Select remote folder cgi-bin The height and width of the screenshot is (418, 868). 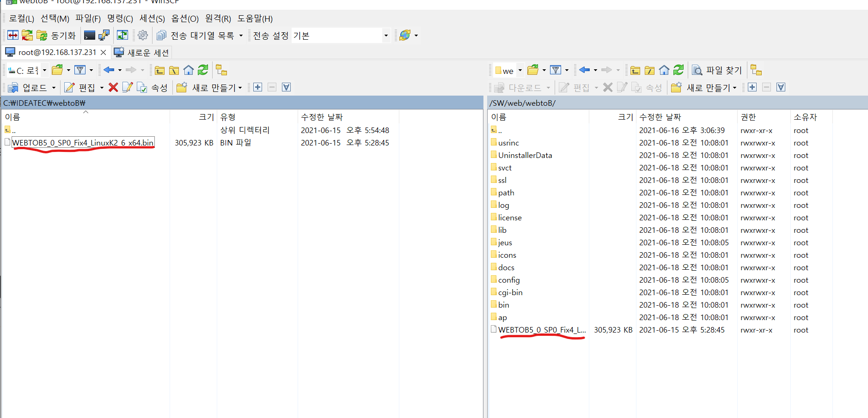(510, 292)
